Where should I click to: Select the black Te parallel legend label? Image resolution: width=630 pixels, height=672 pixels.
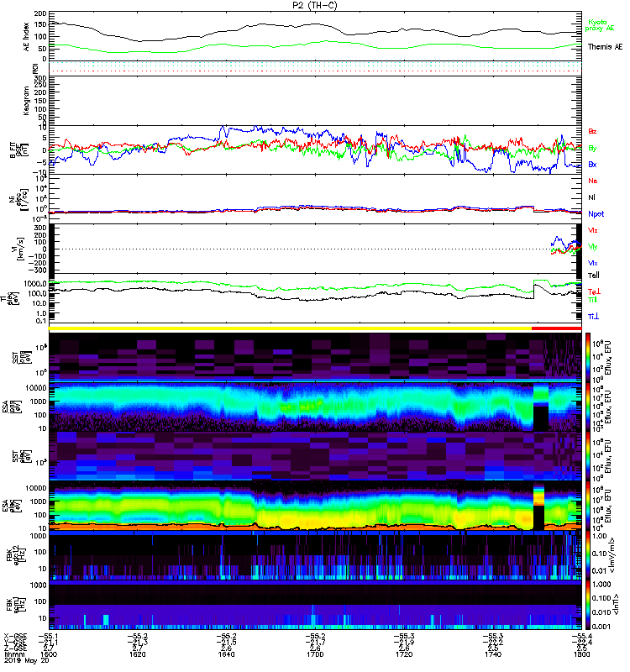tap(594, 276)
